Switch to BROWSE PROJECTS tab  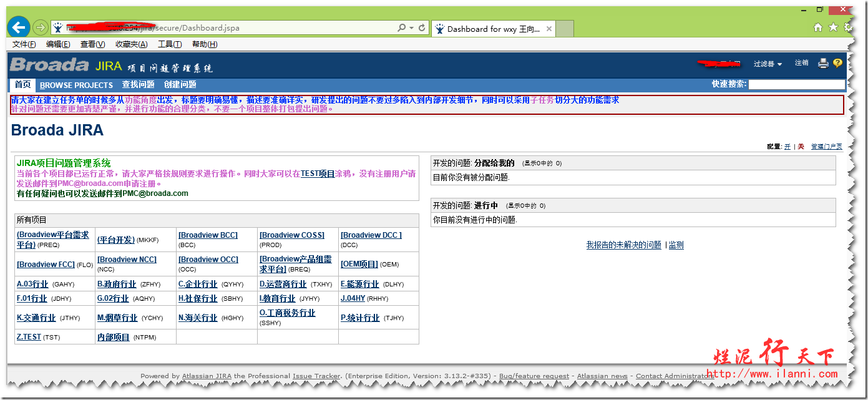76,85
